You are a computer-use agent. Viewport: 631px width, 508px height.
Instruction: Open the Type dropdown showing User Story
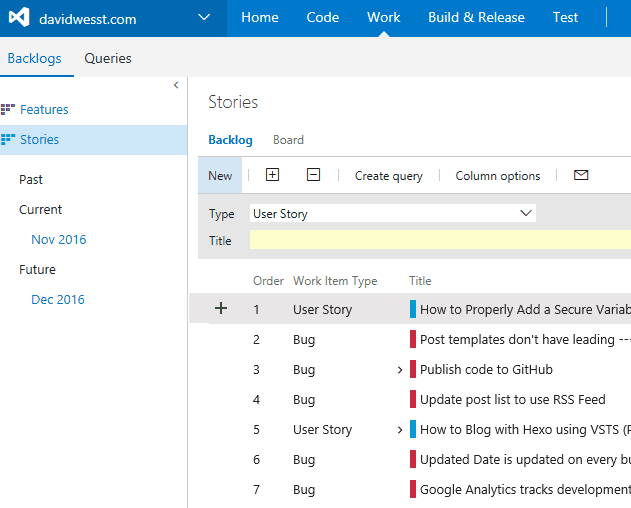pyautogui.click(x=393, y=213)
